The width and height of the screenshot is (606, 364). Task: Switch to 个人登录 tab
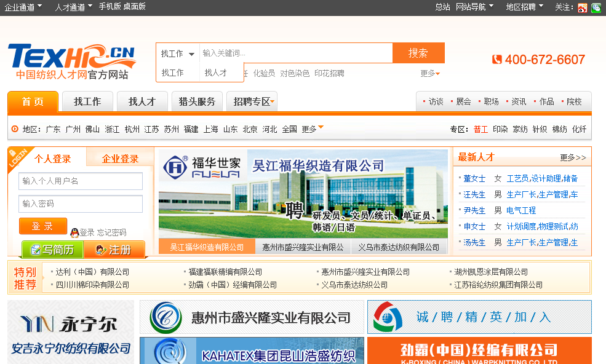pyautogui.click(x=52, y=159)
